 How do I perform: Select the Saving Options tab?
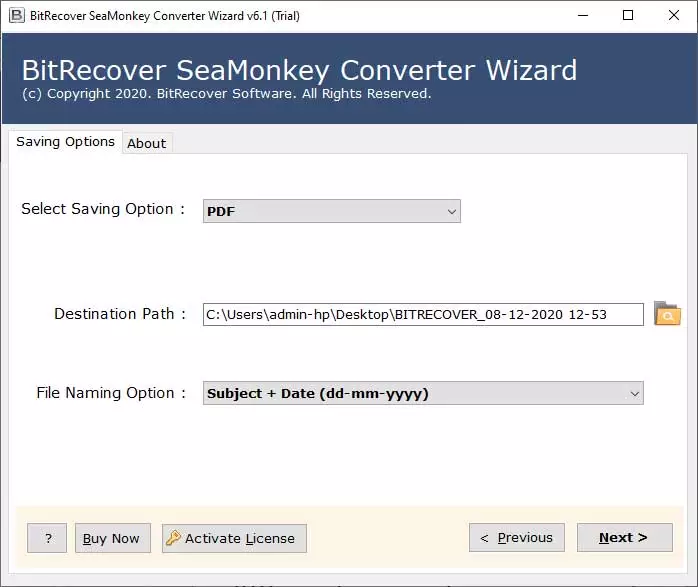(65, 142)
